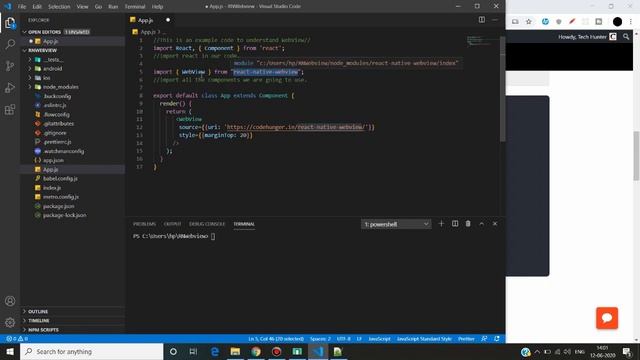Switch to the Output panel tab
This screenshot has width=640, height=360.
click(x=172, y=224)
